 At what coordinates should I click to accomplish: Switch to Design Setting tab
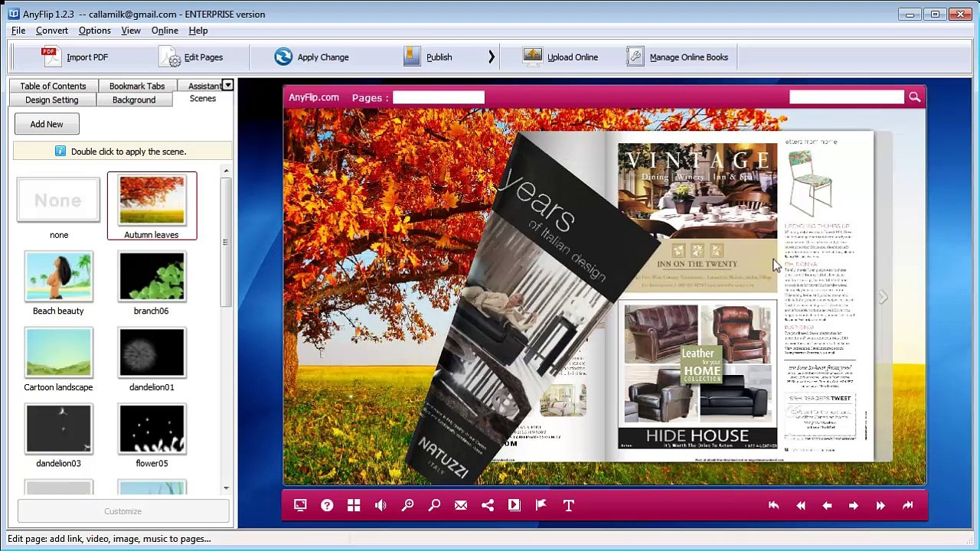(x=51, y=99)
